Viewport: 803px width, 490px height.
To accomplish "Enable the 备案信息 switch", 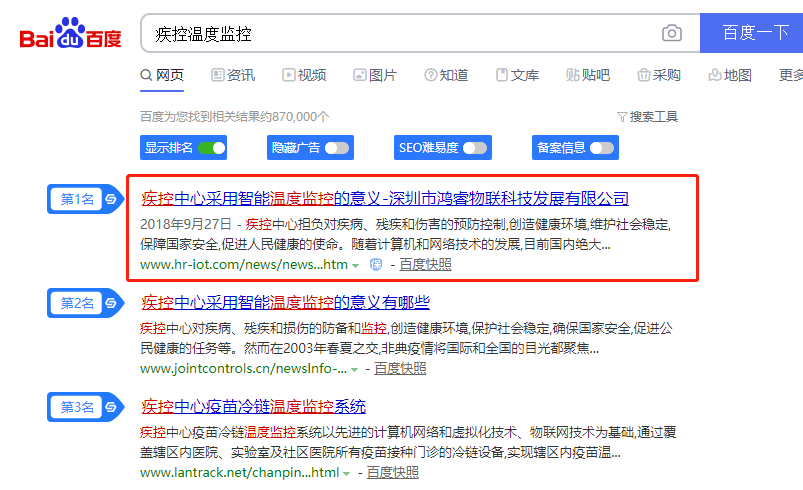I will click(x=602, y=148).
